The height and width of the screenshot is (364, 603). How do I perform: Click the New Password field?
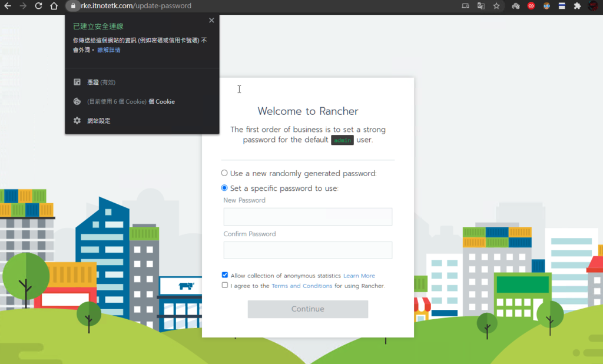point(307,217)
